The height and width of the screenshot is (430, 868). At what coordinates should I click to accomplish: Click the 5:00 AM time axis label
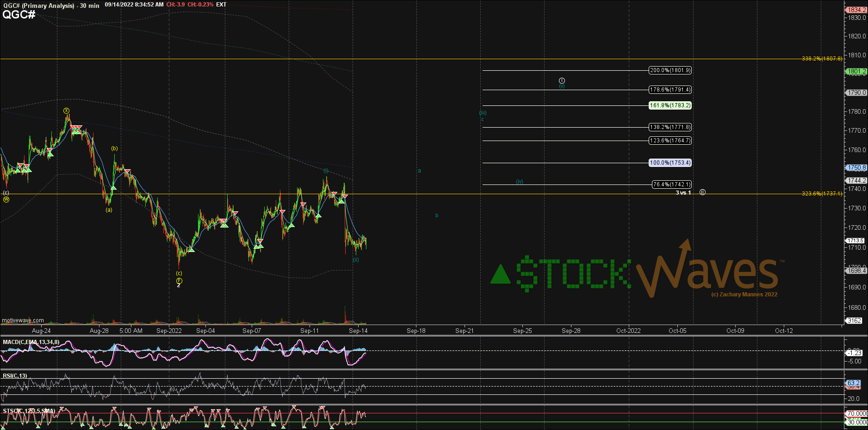[131, 331]
